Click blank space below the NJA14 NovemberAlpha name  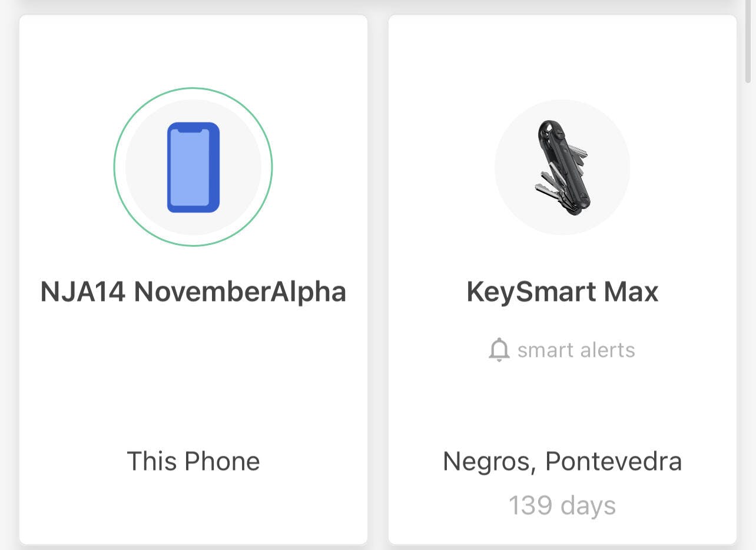point(193,371)
